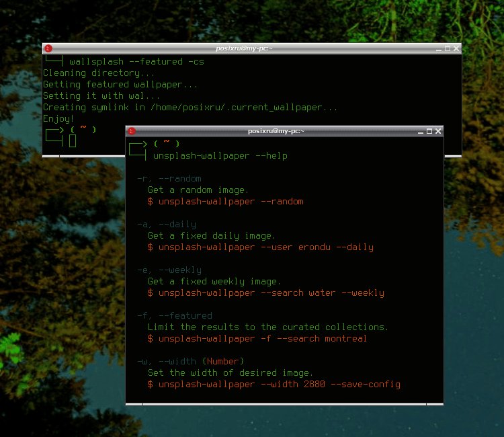
Task: Click the 'Cleaning directory...' line
Action: pyautogui.click(x=99, y=73)
